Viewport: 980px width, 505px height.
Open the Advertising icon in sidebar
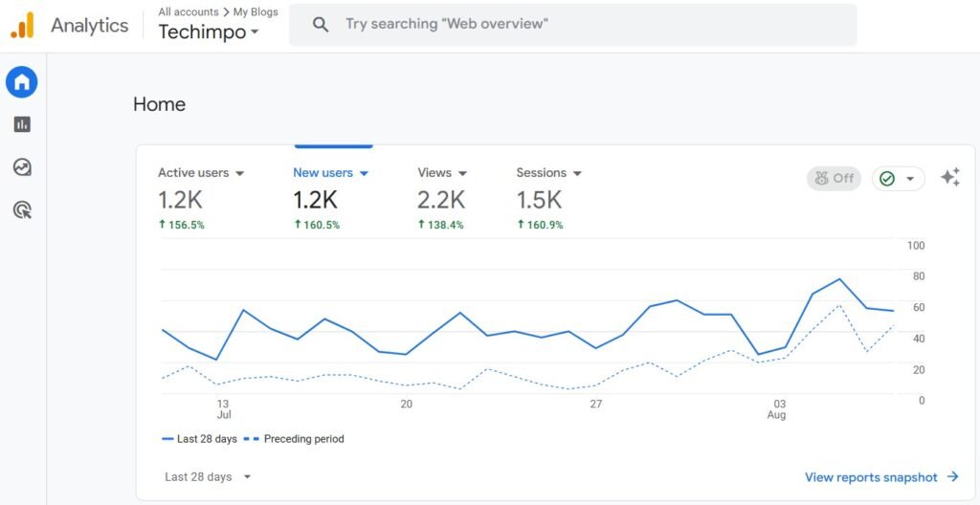click(x=22, y=209)
